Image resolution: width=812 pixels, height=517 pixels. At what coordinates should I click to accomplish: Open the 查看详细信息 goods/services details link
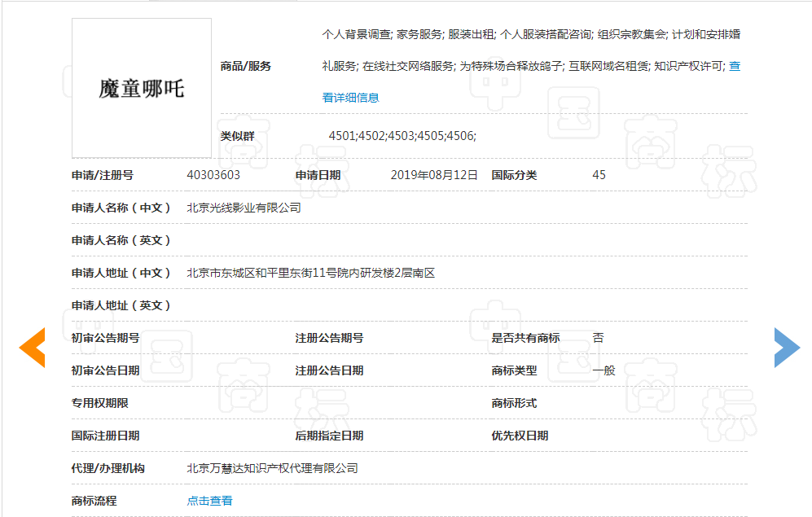(x=350, y=98)
